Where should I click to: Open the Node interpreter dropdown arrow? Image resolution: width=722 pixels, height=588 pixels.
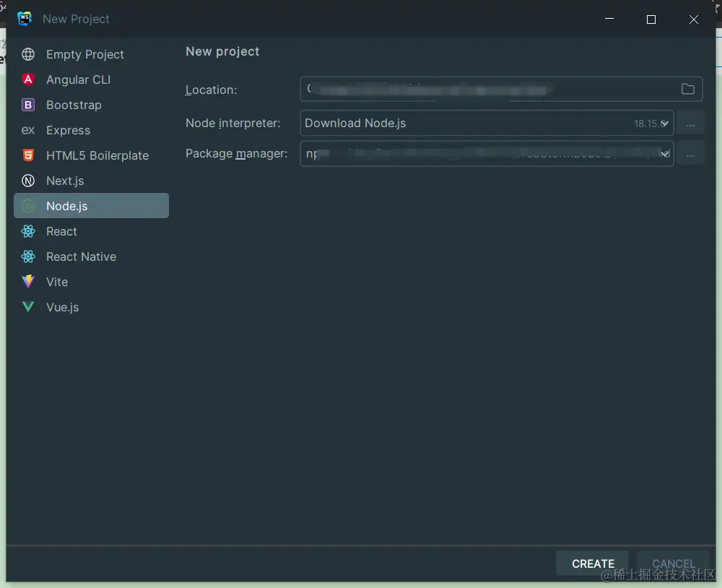click(x=664, y=124)
